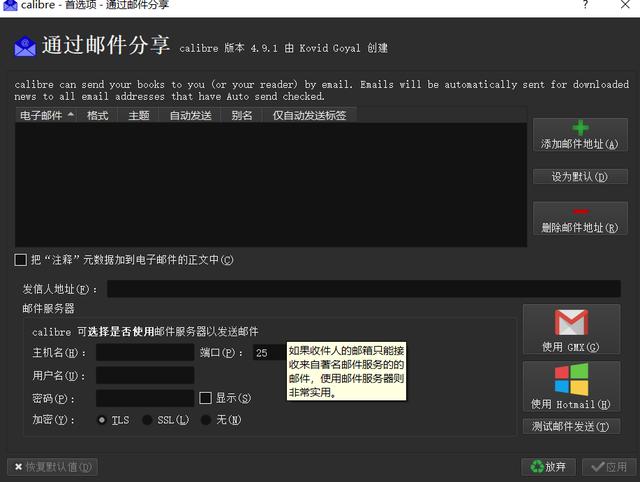This screenshot has height=482, width=640.
Task: Select TLS encryption radio button
Action: click(x=102, y=420)
